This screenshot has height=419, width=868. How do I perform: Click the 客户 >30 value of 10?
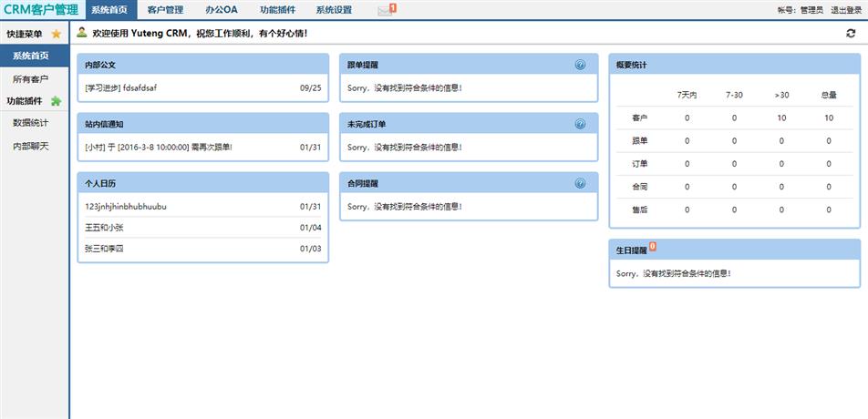click(781, 118)
